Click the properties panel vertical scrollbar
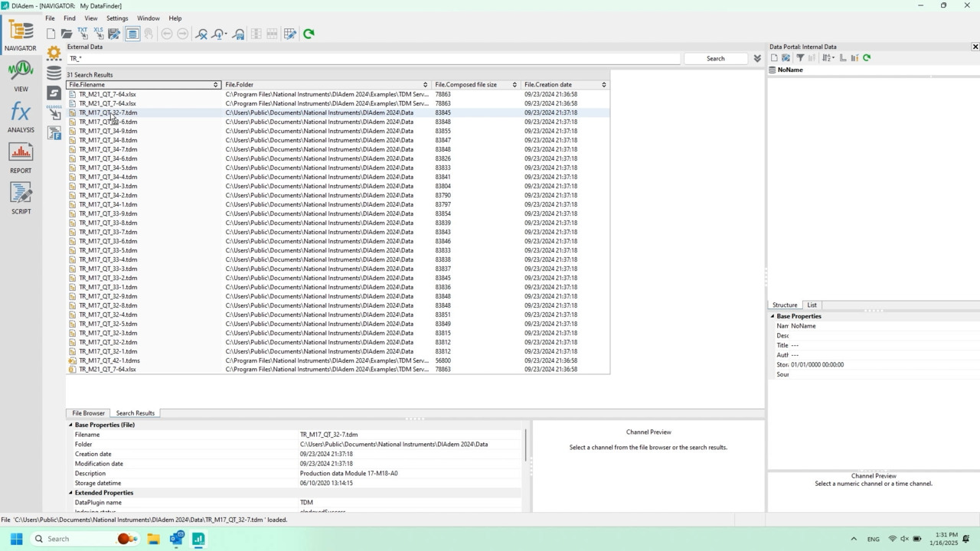The height and width of the screenshot is (551, 980). tap(525, 445)
